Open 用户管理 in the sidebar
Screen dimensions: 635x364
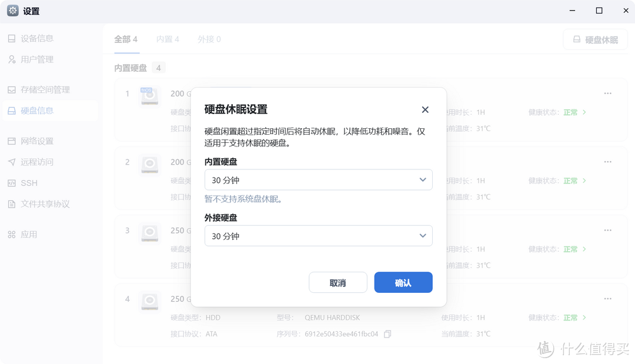point(37,59)
